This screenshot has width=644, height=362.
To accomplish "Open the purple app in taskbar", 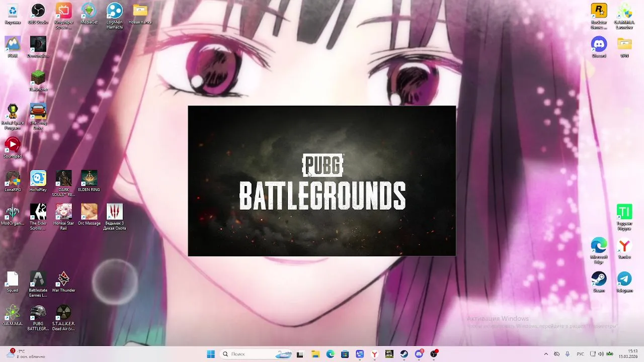I will pyautogui.click(x=360, y=354).
